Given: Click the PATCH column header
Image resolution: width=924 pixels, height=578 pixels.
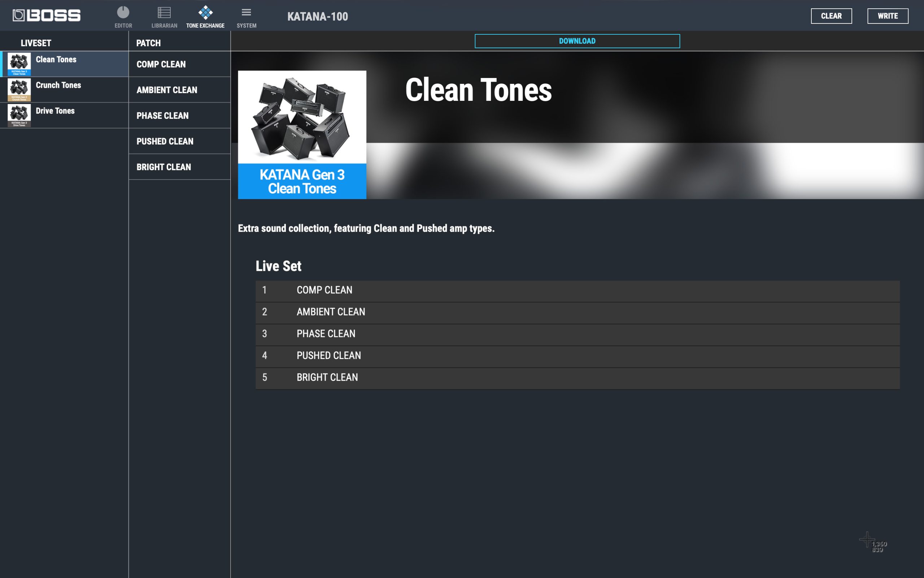Looking at the screenshot, I should click(149, 43).
